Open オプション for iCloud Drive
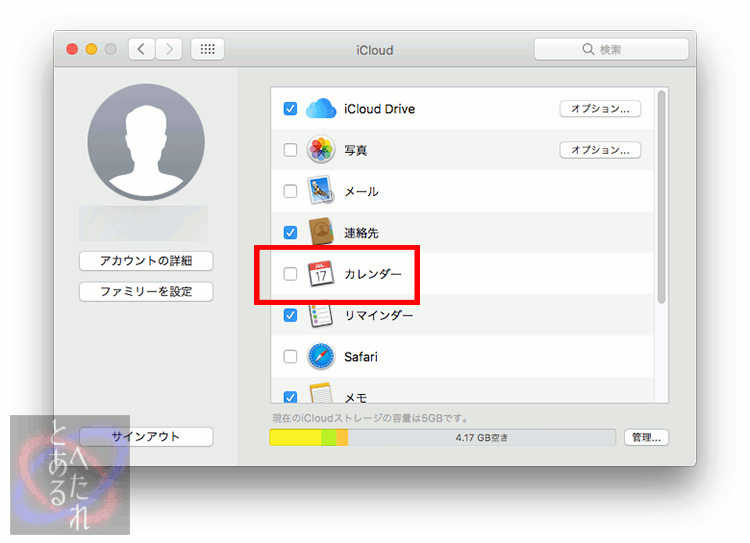The image size is (750, 543). coord(600,109)
